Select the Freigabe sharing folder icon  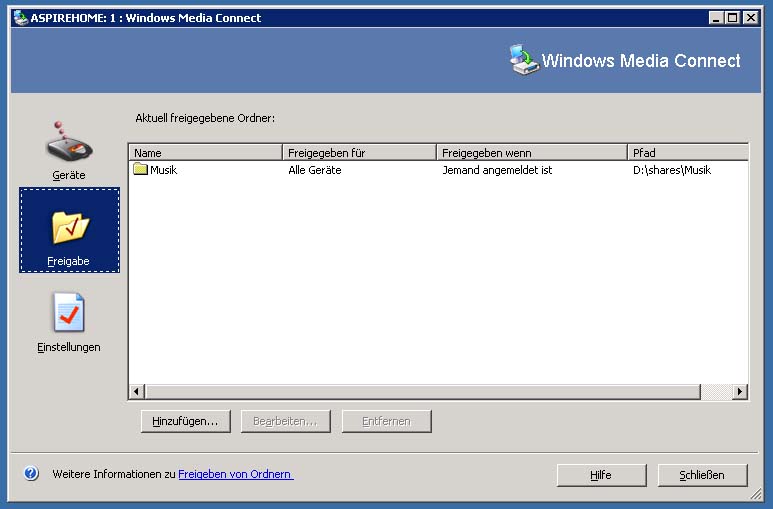pos(69,228)
